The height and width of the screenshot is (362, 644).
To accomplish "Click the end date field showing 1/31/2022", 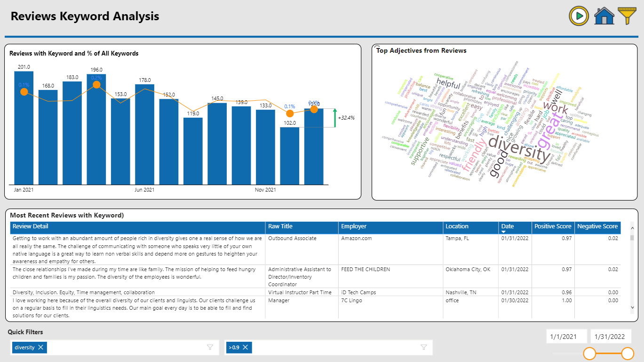I will click(x=611, y=336).
